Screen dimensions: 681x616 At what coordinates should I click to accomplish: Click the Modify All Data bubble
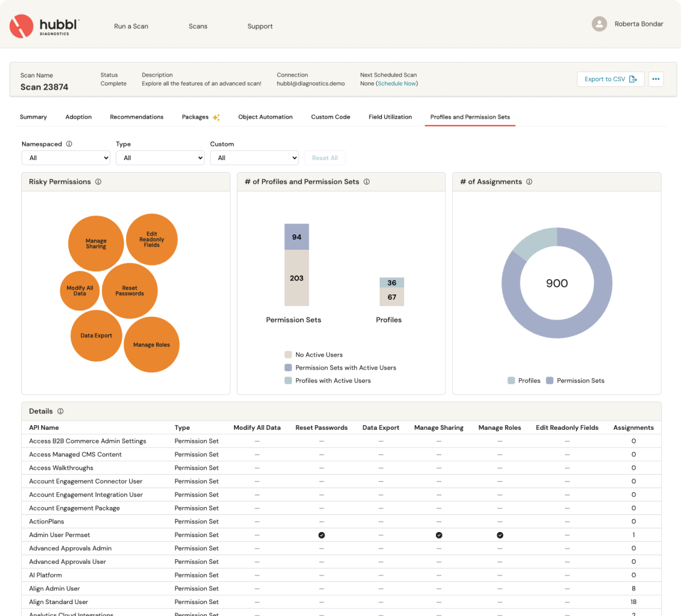click(x=80, y=291)
